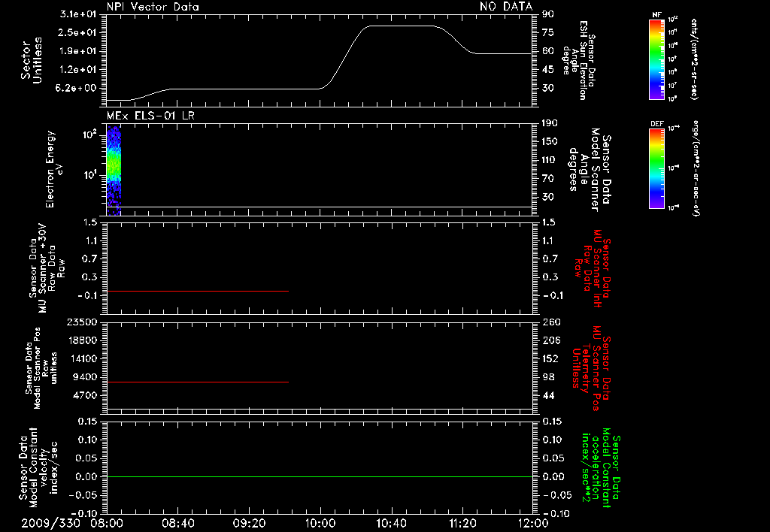Click the '75' Sun Elevation tick label

548,32
